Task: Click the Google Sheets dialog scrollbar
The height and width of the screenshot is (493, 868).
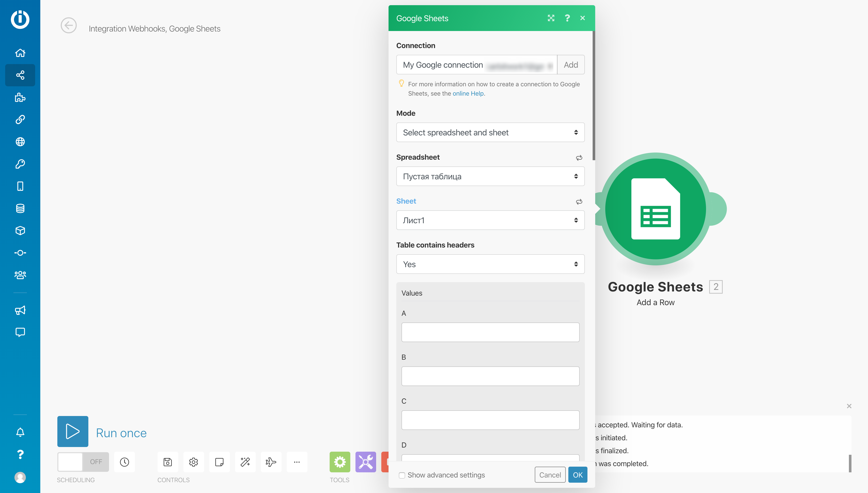Action: [x=594, y=96]
